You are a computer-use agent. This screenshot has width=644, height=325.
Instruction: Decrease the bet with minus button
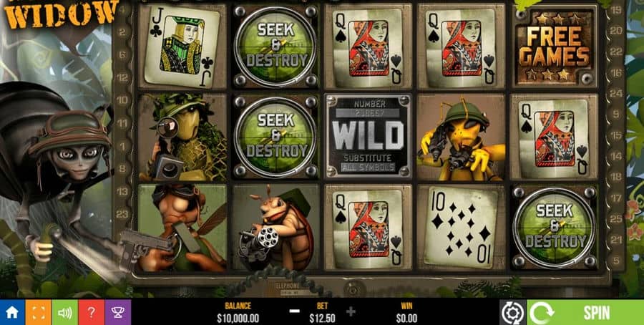pos(295,311)
